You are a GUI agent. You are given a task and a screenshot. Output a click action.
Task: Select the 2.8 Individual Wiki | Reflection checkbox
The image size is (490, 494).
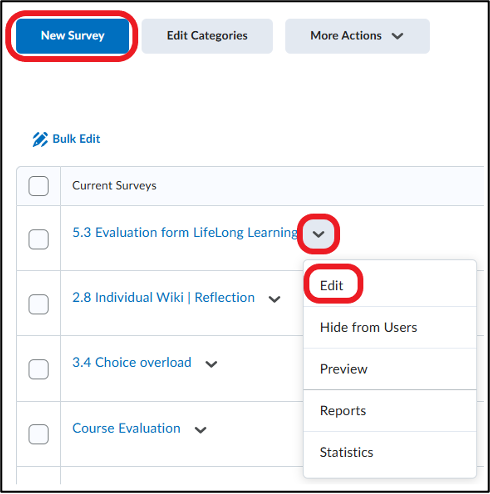point(39,304)
